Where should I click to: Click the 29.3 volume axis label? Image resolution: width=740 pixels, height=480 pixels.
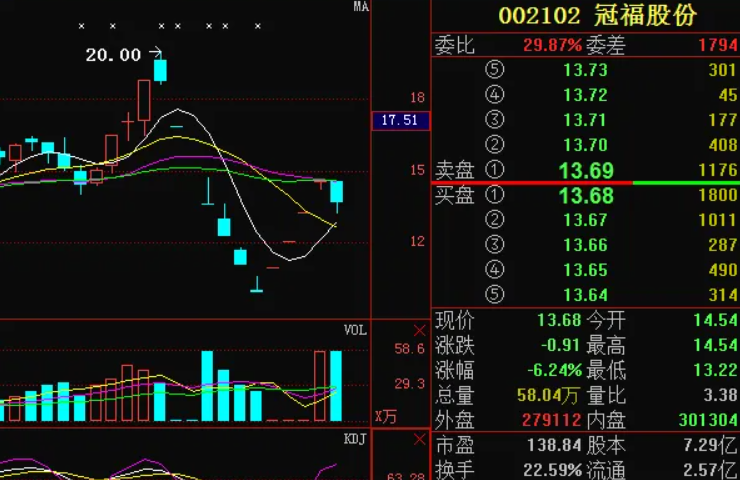pyautogui.click(x=410, y=384)
